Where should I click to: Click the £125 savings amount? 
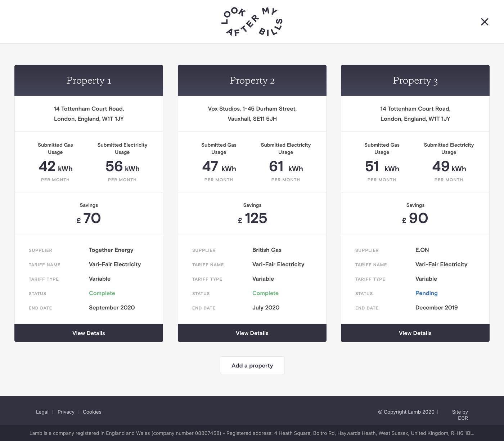click(252, 218)
